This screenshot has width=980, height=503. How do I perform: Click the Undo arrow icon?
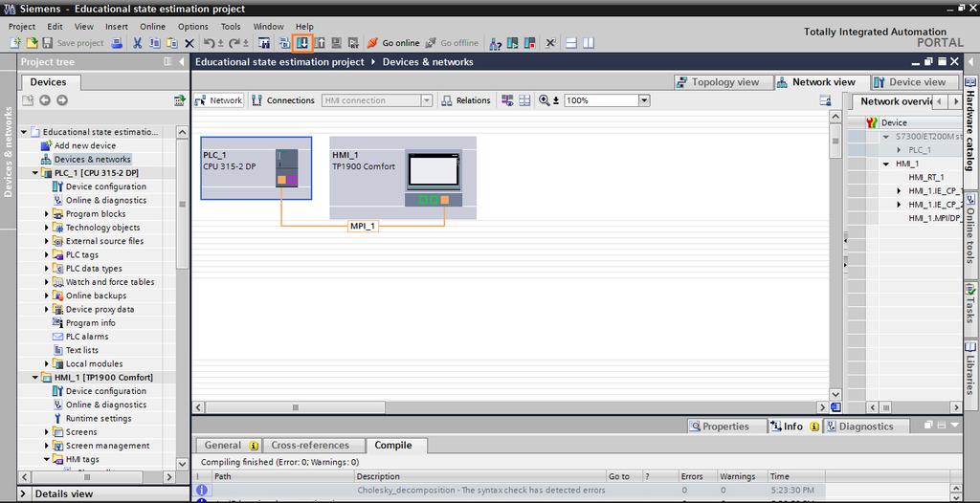pyautogui.click(x=209, y=43)
